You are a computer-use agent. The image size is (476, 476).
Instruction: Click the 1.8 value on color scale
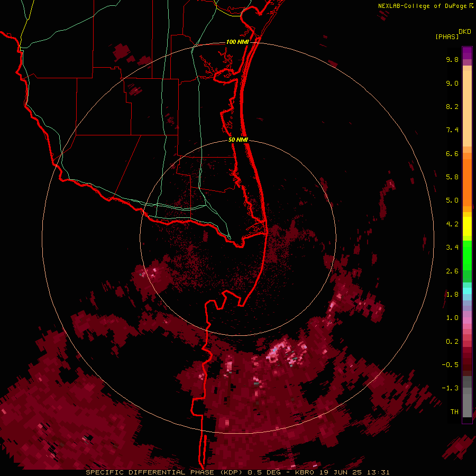(452, 295)
